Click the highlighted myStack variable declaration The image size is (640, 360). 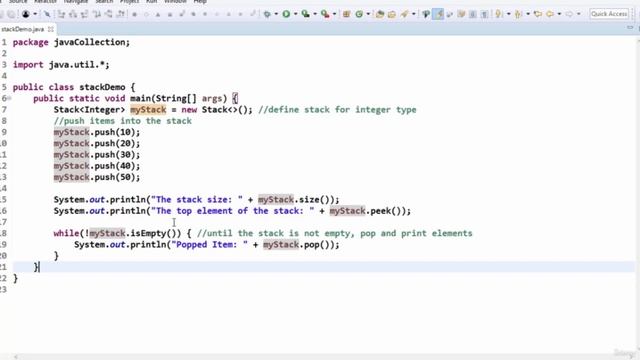point(148,110)
